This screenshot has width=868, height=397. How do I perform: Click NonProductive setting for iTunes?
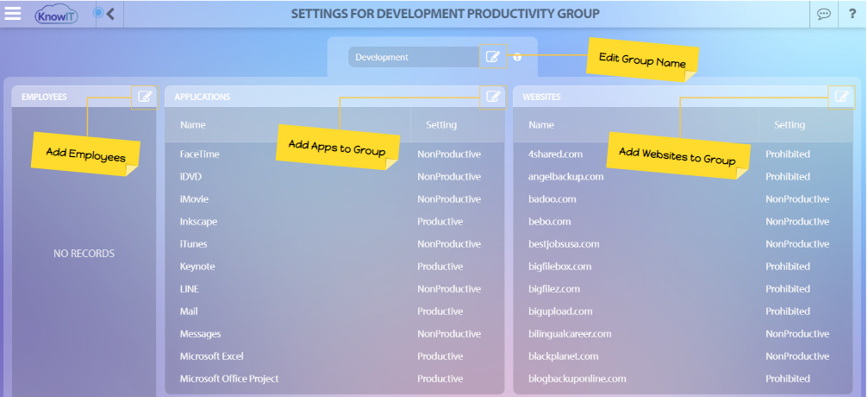coord(449,244)
